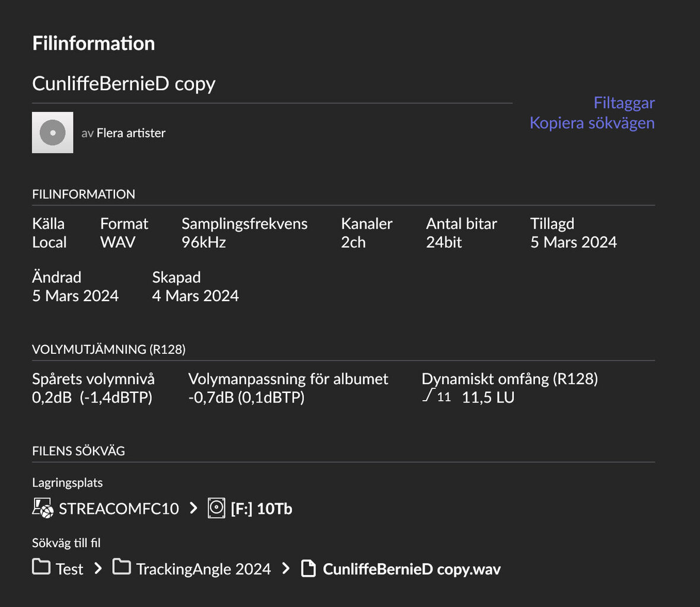Image resolution: width=700 pixels, height=607 pixels.
Task: Click chevron after TrackingAngle 2024
Action: click(x=286, y=568)
